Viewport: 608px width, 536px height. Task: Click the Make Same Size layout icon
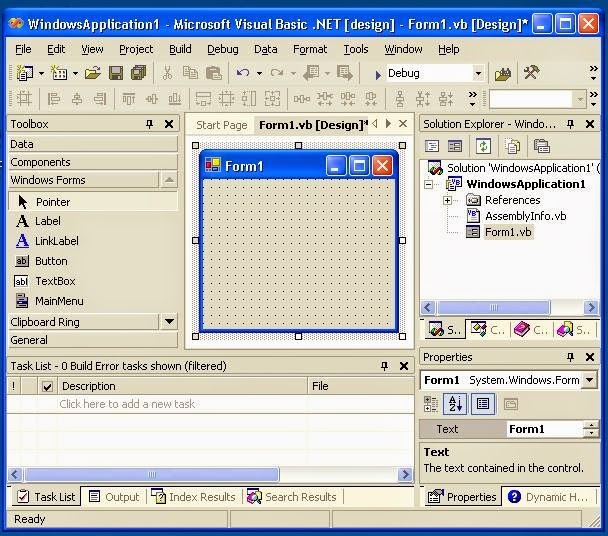point(272,99)
